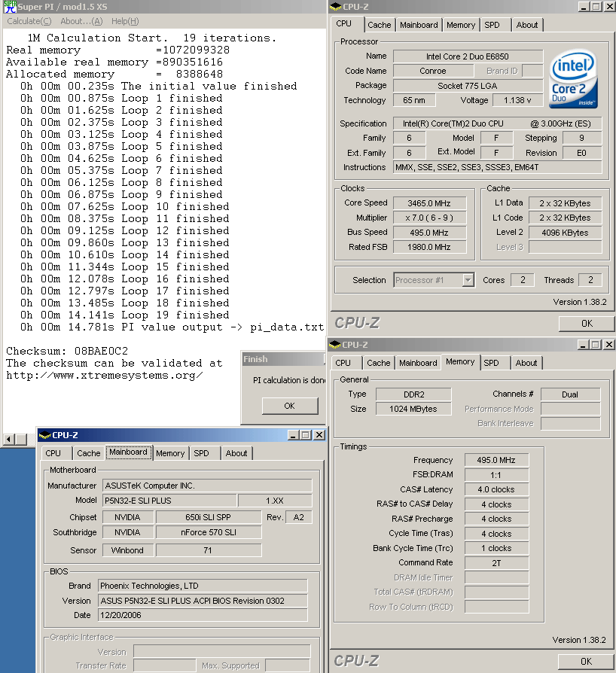The width and height of the screenshot is (616, 673).
Task: Click the Code Name field Conroe
Action: (433, 71)
